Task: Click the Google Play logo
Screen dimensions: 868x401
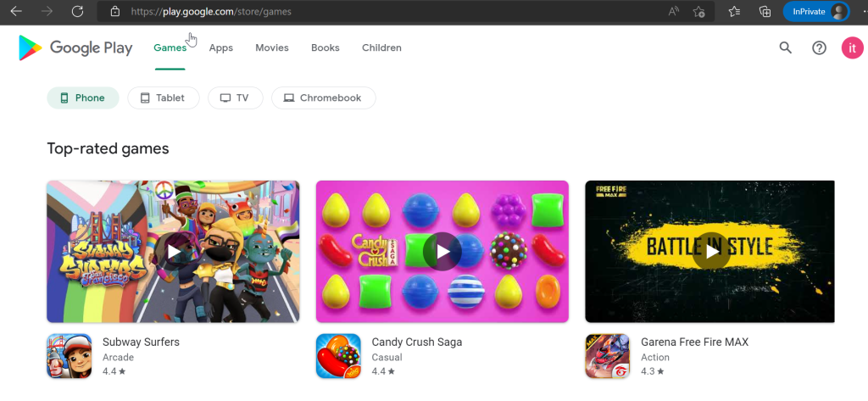Action: click(75, 47)
